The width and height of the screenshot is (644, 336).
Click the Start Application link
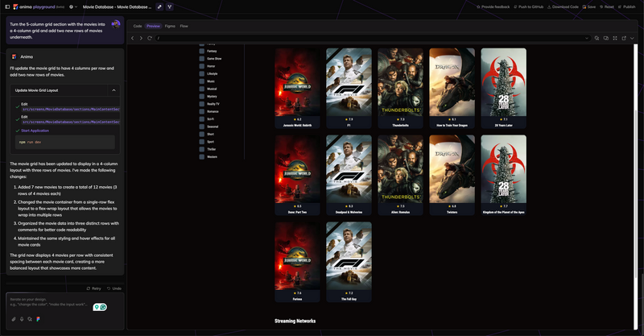point(35,131)
